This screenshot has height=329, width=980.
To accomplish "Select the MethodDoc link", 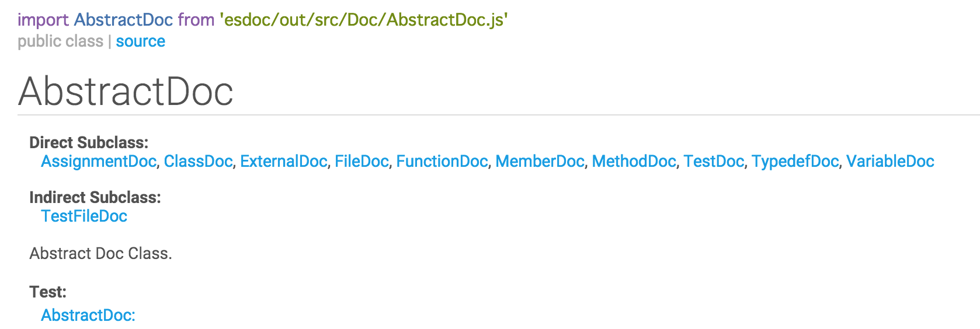I will (634, 162).
